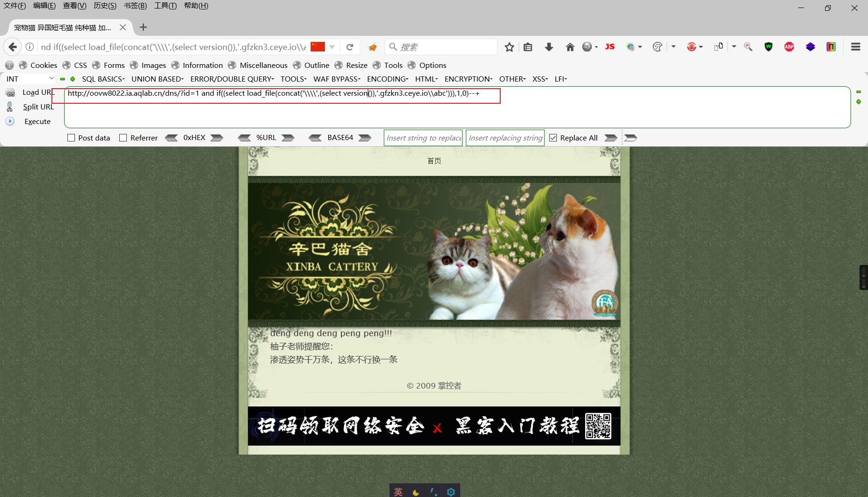Open Cookies in the Web Developer toolbar
Image resolution: width=868 pixels, height=497 pixels.
(x=43, y=65)
